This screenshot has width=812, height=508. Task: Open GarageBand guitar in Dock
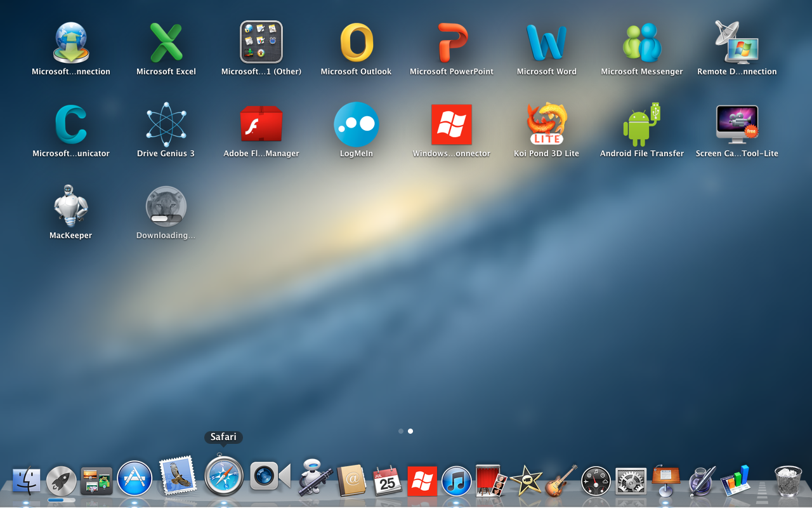pyautogui.click(x=561, y=480)
